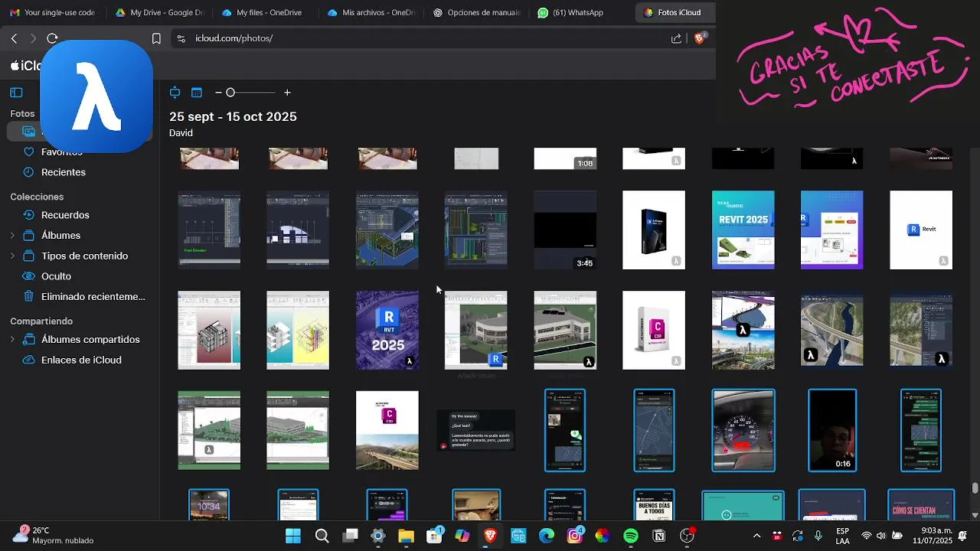The image size is (980, 551).
Task: Click the photo grid vertical scrollbar handle
Action: pos(975,488)
